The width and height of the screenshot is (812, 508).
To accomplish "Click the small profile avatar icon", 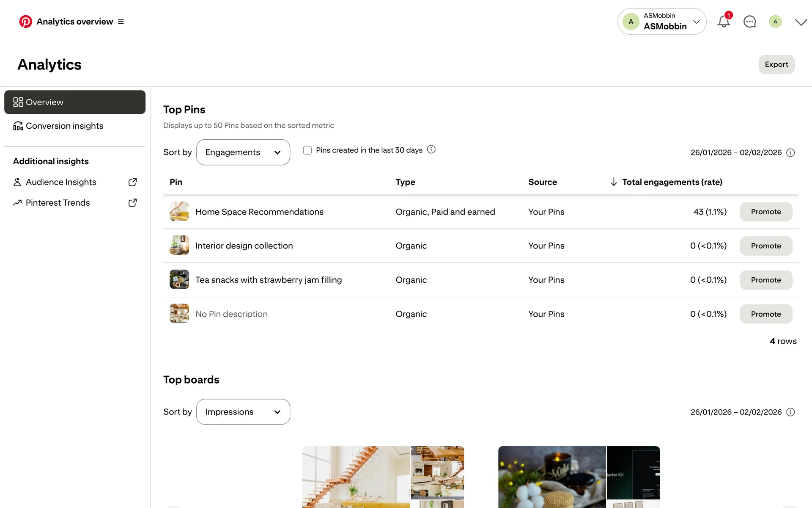I will tap(775, 22).
